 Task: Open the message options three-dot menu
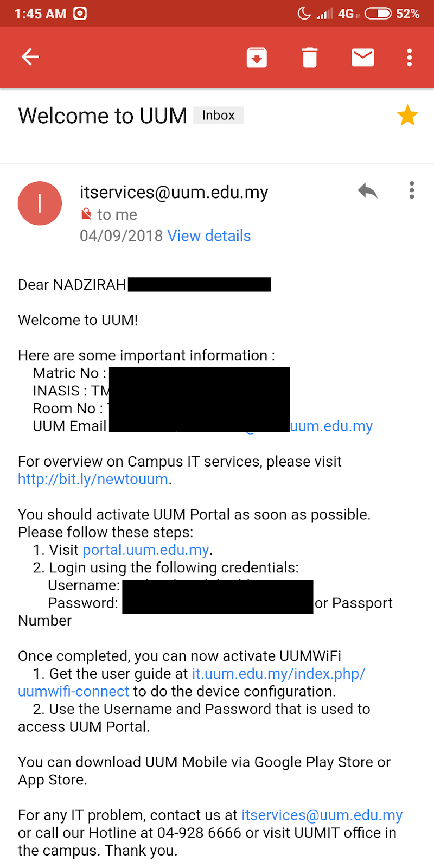tap(412, 190)
